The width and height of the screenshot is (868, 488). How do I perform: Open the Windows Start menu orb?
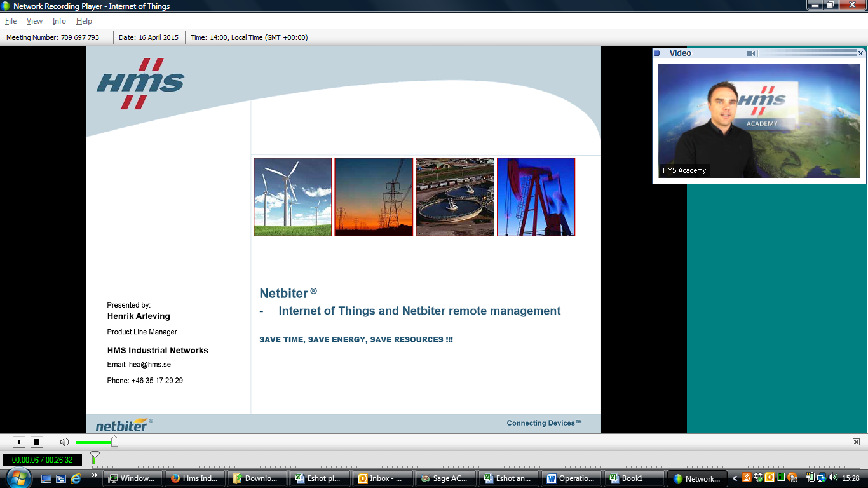[18, 478]
